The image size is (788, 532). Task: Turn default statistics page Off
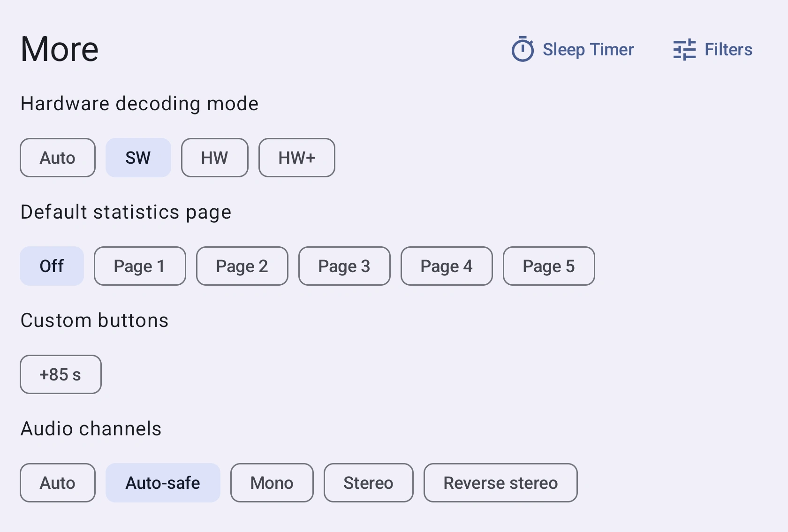(x=52, y=266)
